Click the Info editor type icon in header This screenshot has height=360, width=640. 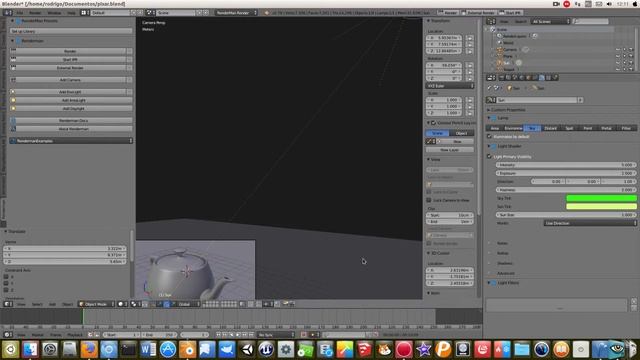tap(7, 13)
